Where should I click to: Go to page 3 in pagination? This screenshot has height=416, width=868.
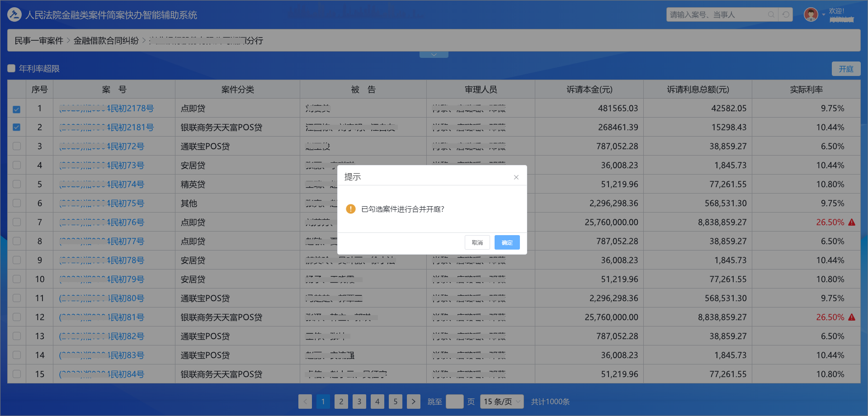359,402
